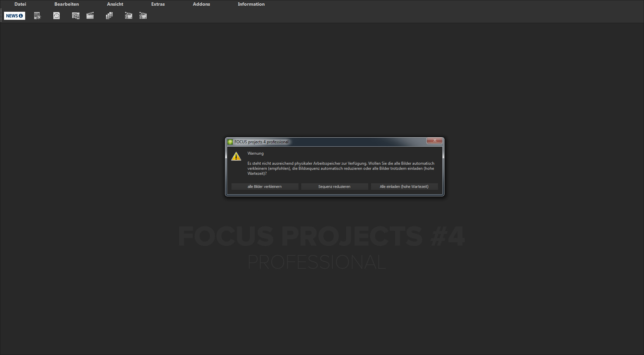Click the image reload icon beside NEWS

[x=37, y=16]
